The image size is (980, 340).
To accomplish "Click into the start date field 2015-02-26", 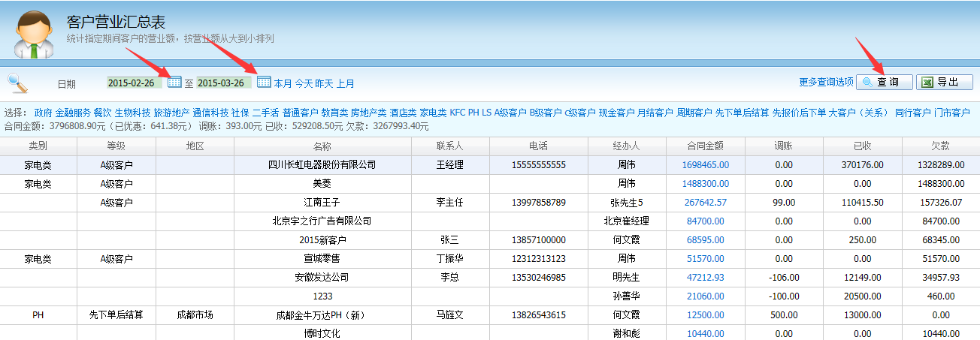I will click(135, 83).
